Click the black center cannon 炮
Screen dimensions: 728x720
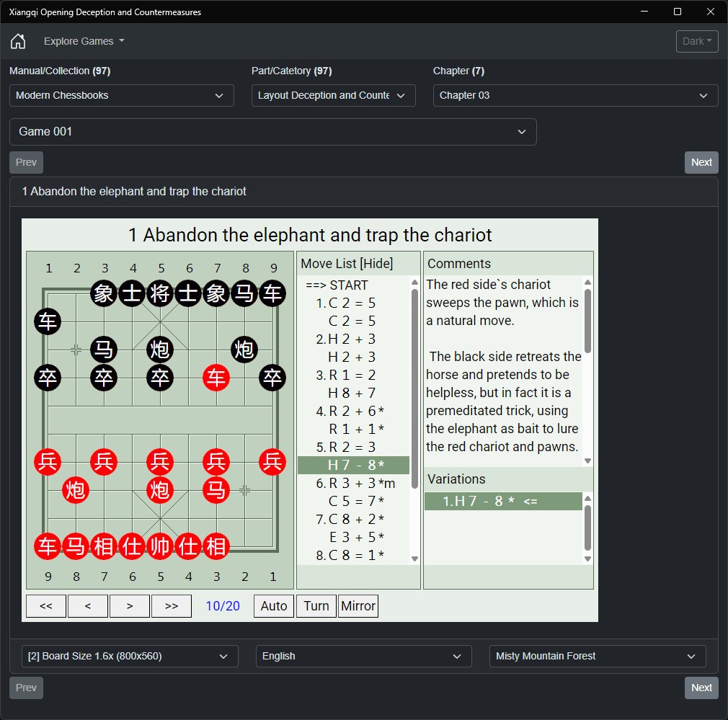pos(160,350)
